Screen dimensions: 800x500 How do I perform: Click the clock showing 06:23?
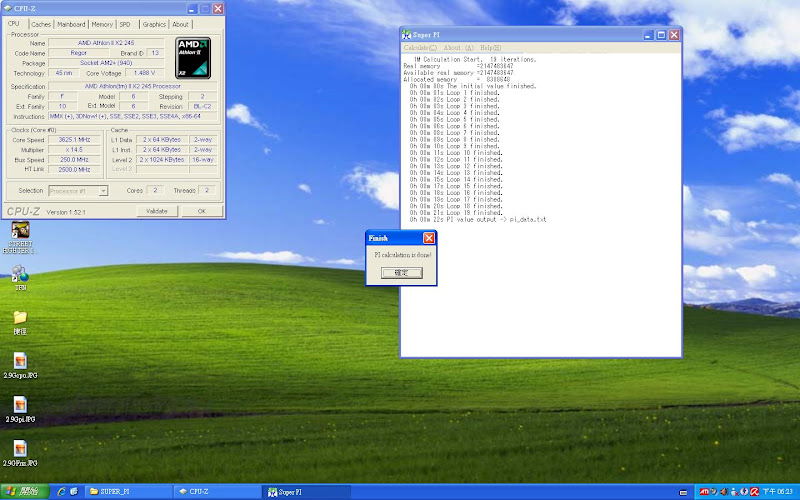[778, 492]
